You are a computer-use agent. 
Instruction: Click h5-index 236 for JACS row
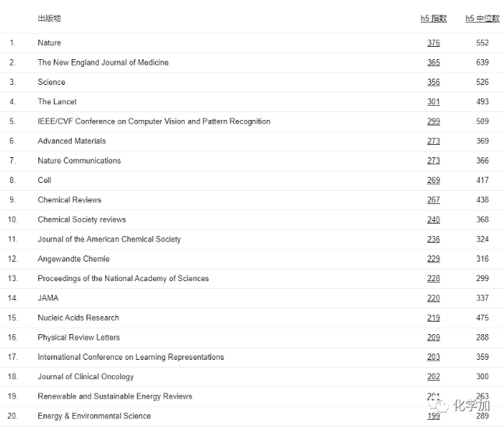[x=433, y=239]
